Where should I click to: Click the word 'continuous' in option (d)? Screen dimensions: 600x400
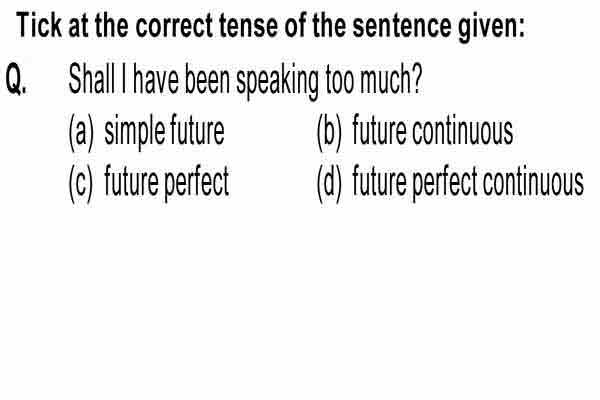click(533, 183)
